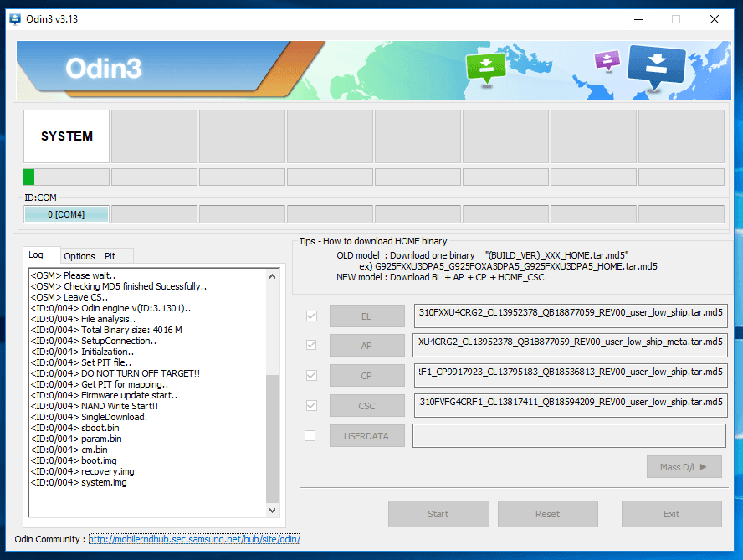
Task: Click the CSC file path field
Action: pyautogui.click(x=571, y=405)
